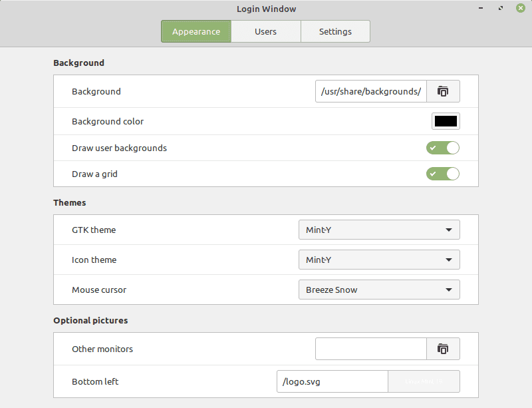Open the GTK theme dropdown

(x=378, y=229)
